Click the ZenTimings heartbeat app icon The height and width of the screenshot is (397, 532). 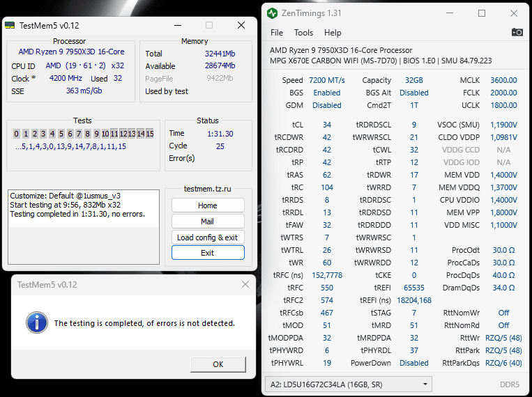coord(272,13)
